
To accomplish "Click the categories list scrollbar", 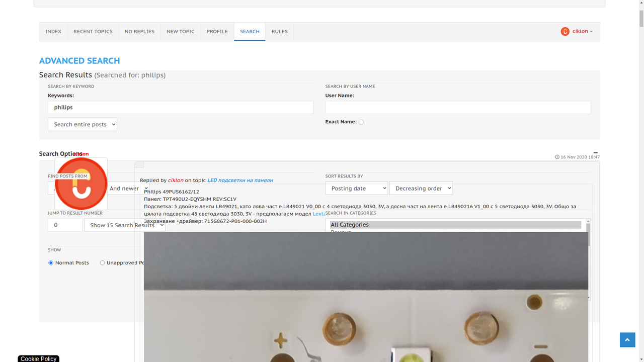I will (x=589, y=260).
